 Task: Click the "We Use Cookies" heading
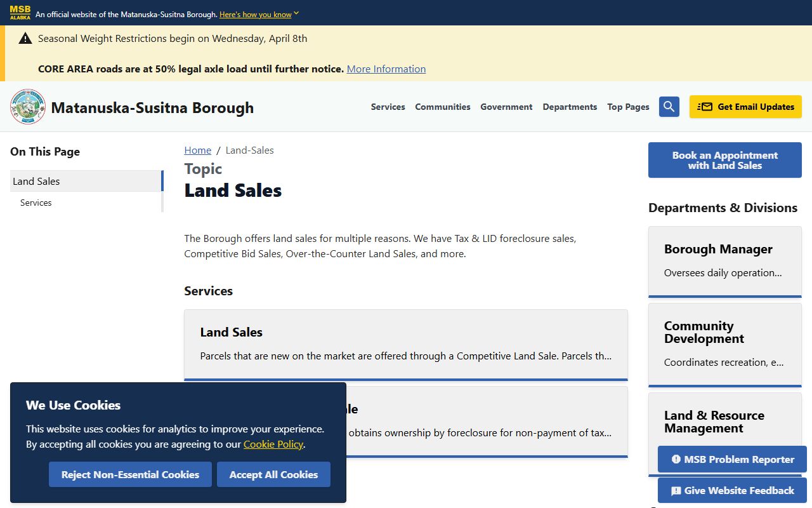[x=73, y=405]
